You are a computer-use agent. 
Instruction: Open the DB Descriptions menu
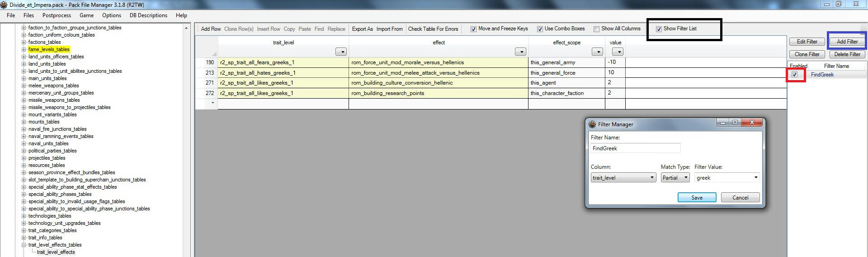pyautogui.click(x=148, y=15)
